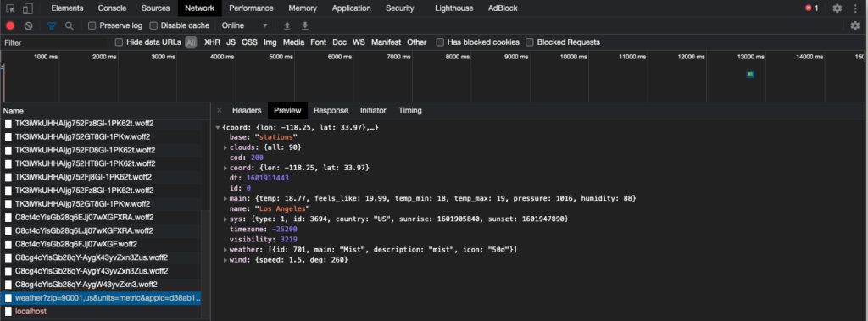The image size is (868, 321).
Task: Open DevTools settings gear icon
Action: coord(837,8)
